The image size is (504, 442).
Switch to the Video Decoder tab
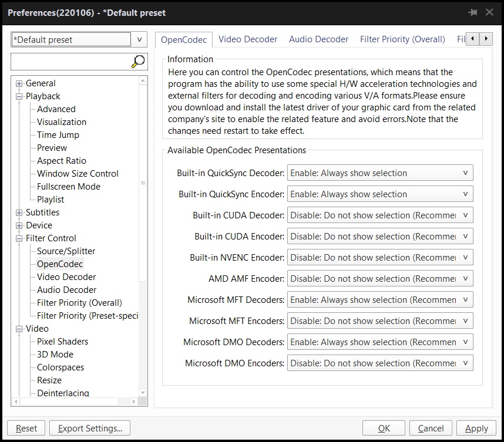[247, 39]
